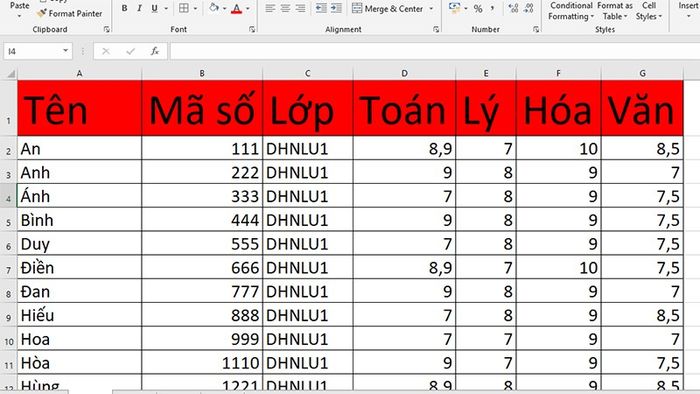Image resolution: width=700 pixels, height=394 pixels.
Task: Apply the Fill Color paint bucket
Action: pyautogui.click(x=214, y=8)
